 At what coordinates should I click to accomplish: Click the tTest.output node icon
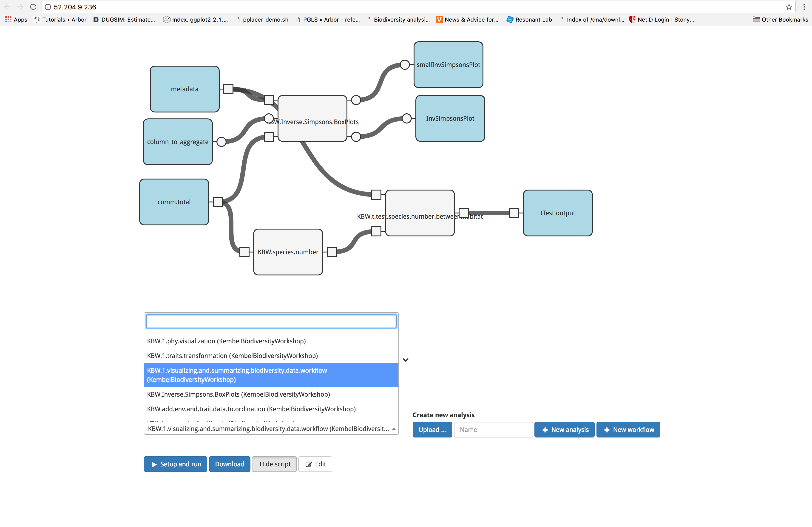(557, 212)
